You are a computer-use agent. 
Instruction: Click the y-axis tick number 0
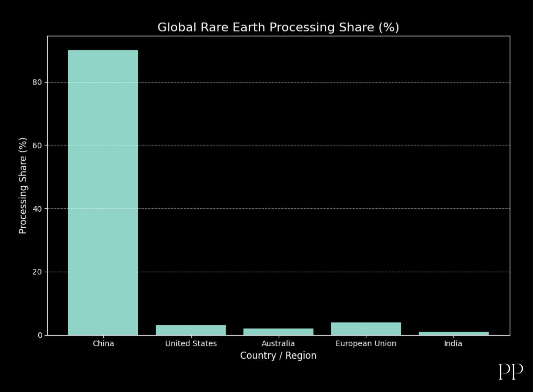click(40, 335)
